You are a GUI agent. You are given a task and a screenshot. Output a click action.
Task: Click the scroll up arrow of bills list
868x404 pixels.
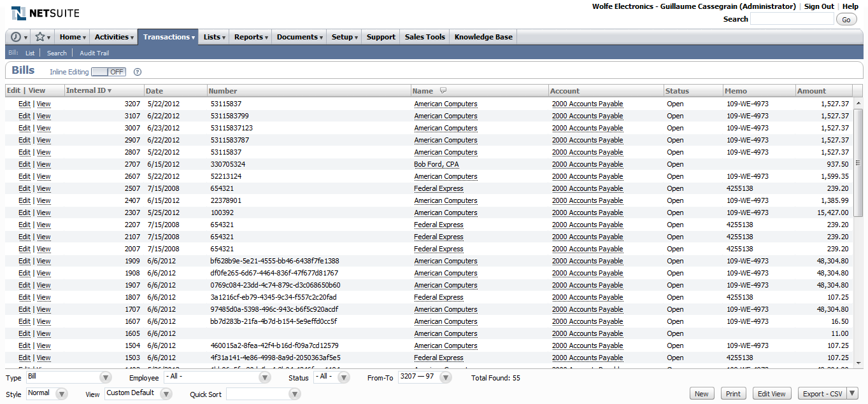pyautogui.click(x=858, y=103)
